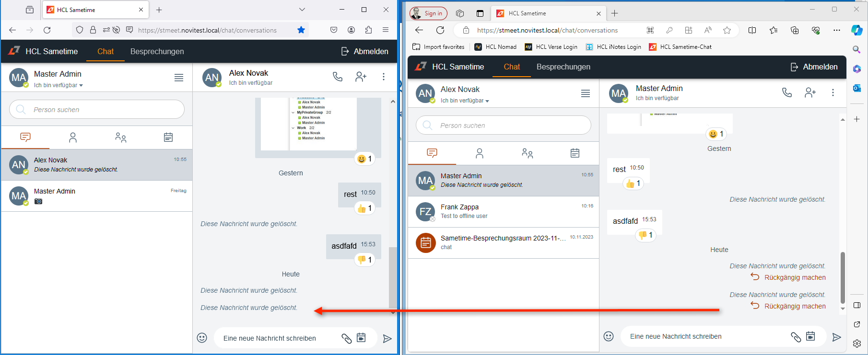Focus Person suchen field in right window

pos(504,125)
